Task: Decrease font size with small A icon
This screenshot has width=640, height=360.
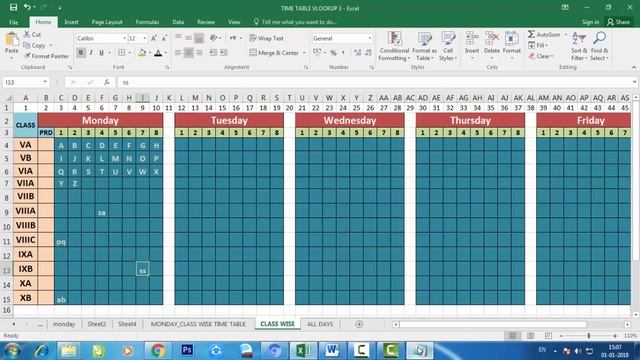Action: pyautogui.click(x=164, y=38)
